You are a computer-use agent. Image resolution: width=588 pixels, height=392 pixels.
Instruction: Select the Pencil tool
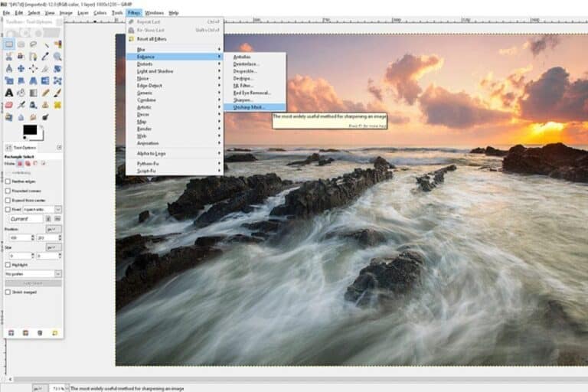tap(46, 93)
